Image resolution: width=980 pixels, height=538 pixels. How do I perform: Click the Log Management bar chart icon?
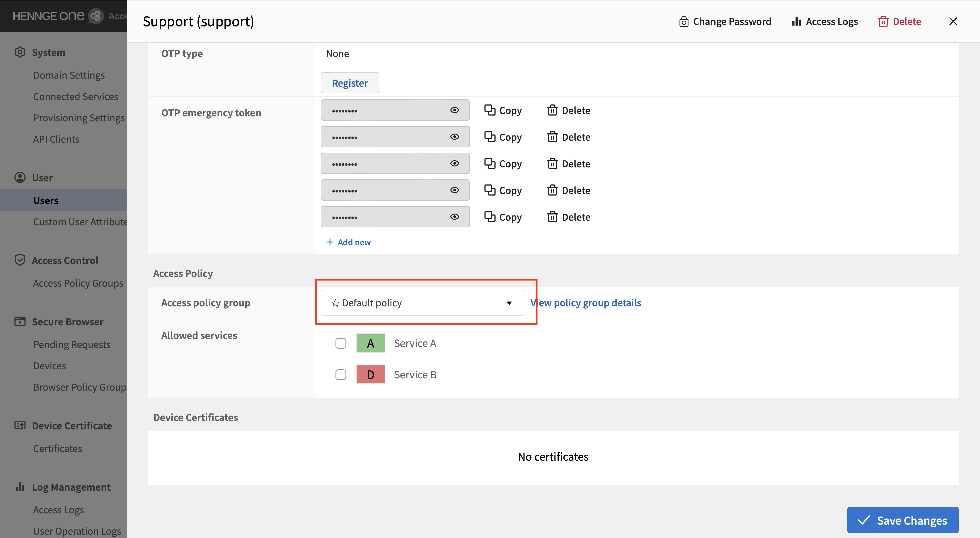(x=20, y=487)
